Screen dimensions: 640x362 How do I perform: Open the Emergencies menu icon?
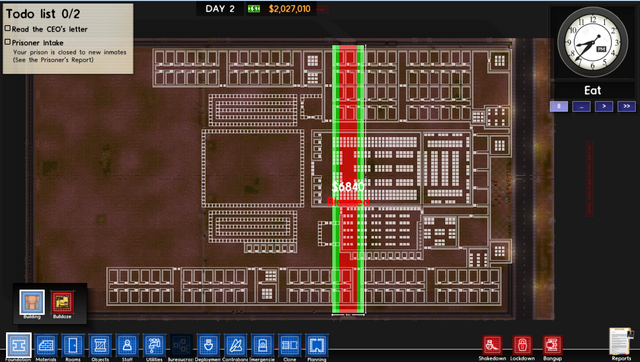(x=262, y=345)
